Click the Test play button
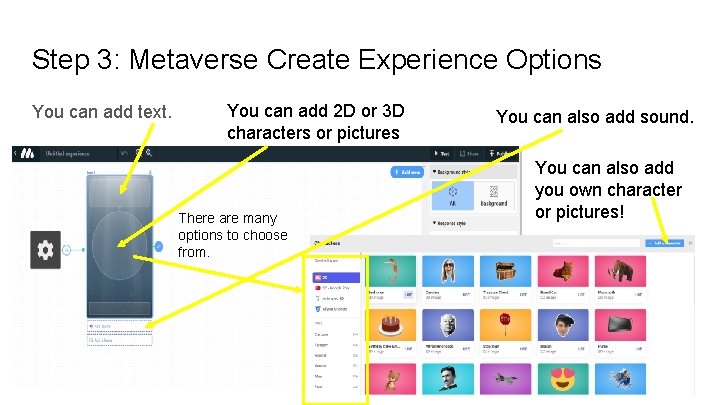 442,153
